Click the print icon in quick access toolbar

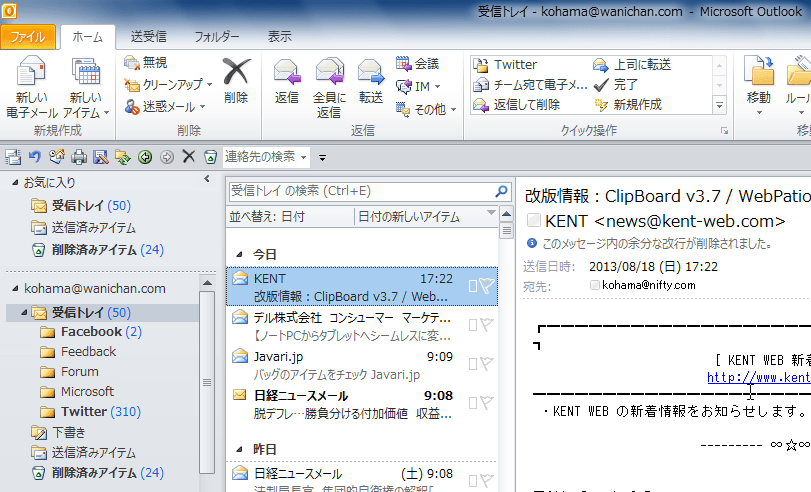[x=79, y=157]
